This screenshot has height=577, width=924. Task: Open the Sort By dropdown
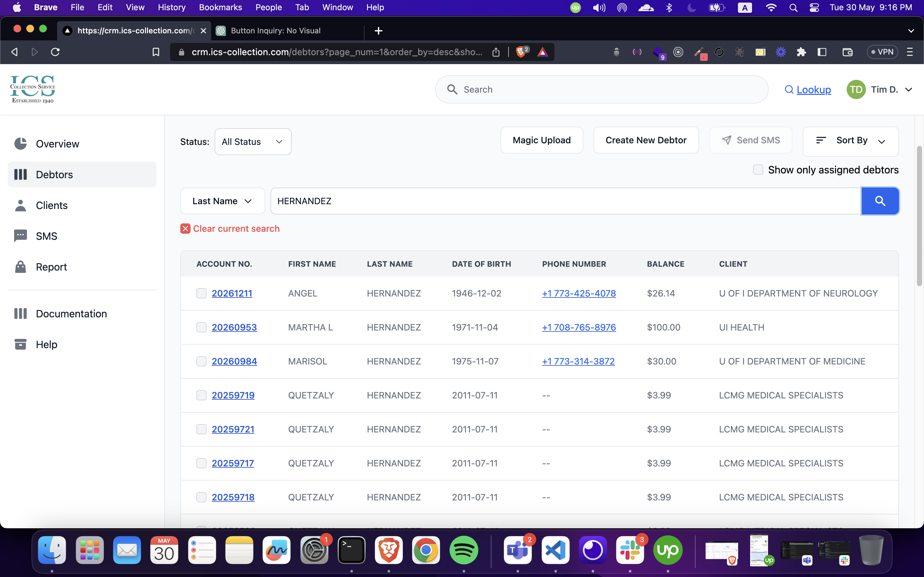851,141
